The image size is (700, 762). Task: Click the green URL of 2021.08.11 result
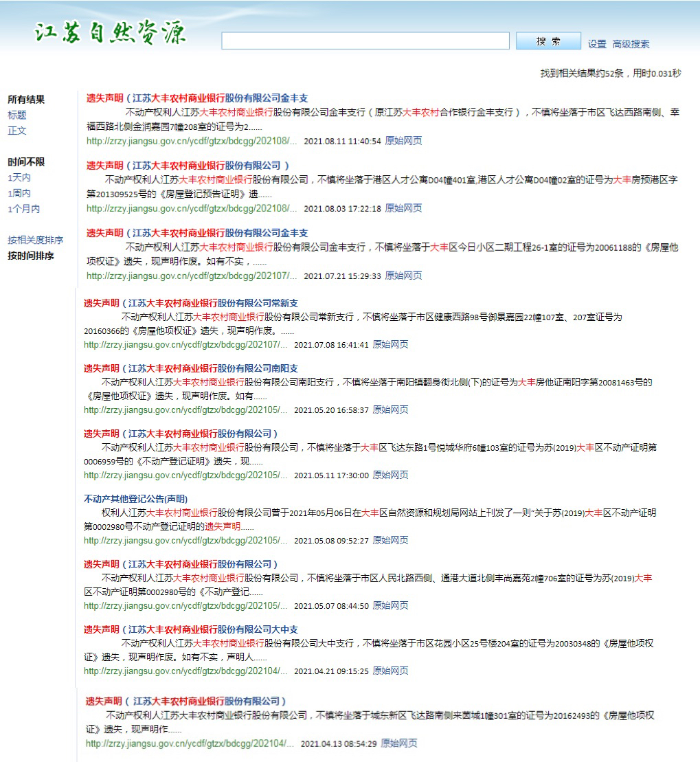[192, 141]
